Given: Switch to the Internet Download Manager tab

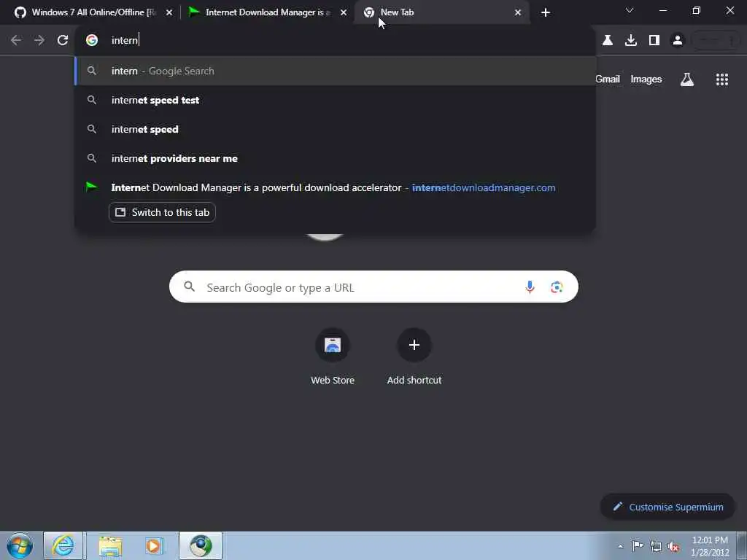Looking at the screenshot, I should [267, 12].
